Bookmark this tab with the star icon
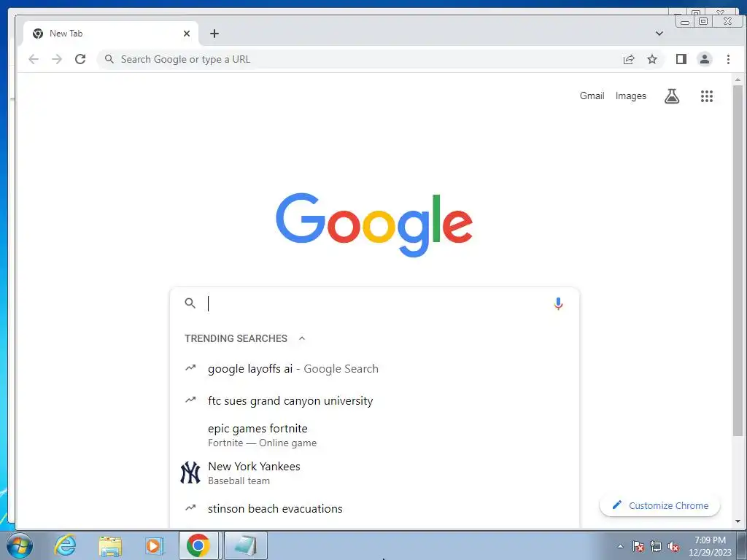Screen dimensions: 747x560 [x=652, y=59]
